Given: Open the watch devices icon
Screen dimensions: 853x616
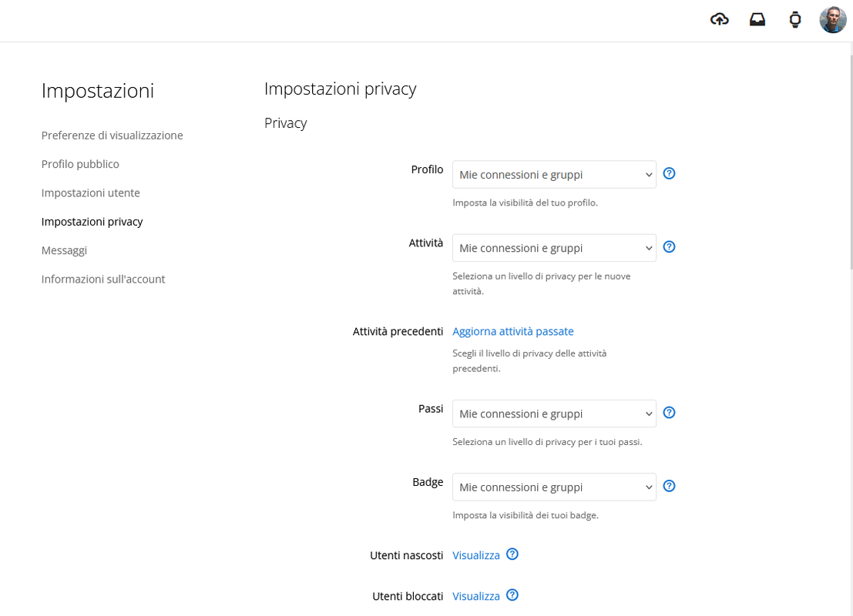Looking at the screenshot, I should click(794, 19).
